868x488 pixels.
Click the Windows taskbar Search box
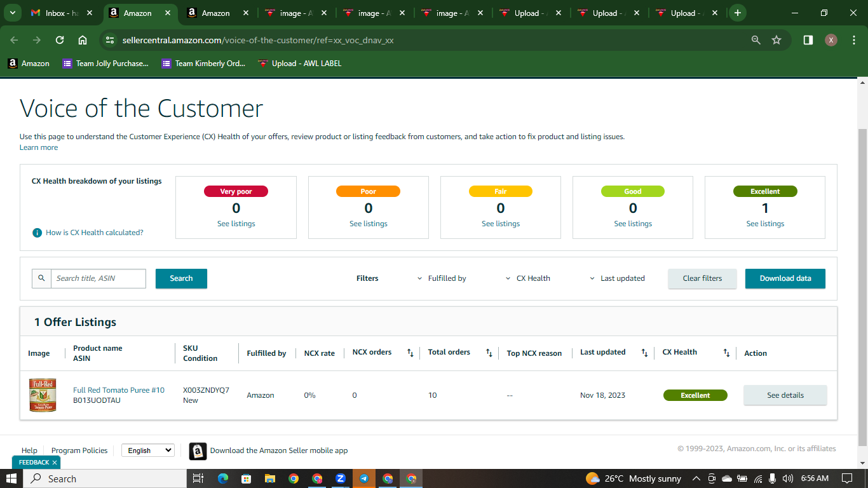pyautogui.click(x=105, y=478)
